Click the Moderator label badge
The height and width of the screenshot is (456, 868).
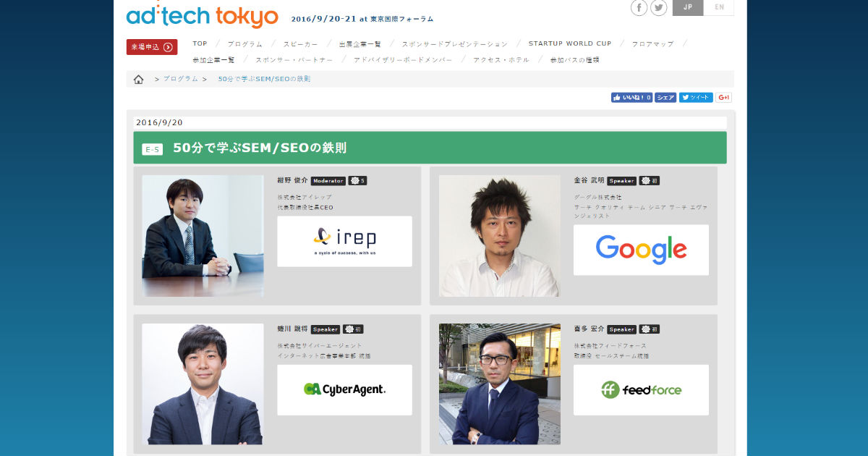pos(328,181)
